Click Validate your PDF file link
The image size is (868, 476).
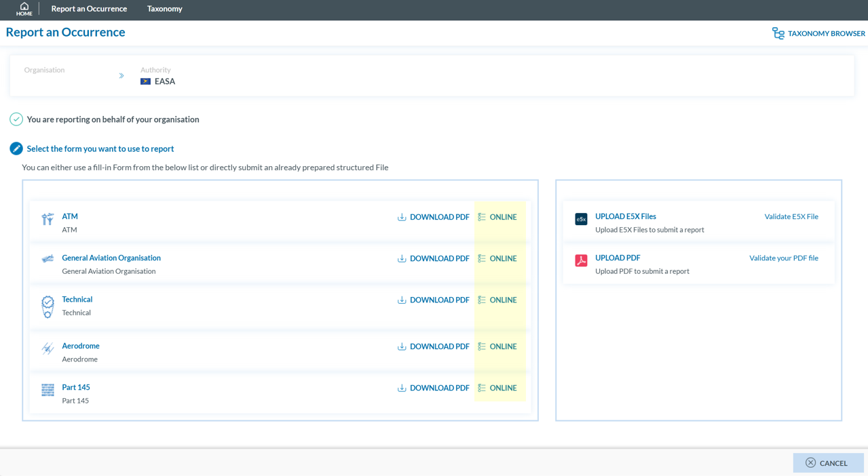point(783,258)
